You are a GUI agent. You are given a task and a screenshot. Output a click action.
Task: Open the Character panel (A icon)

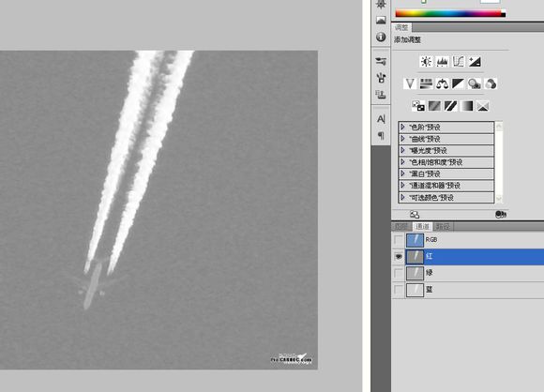click(381, 119)
